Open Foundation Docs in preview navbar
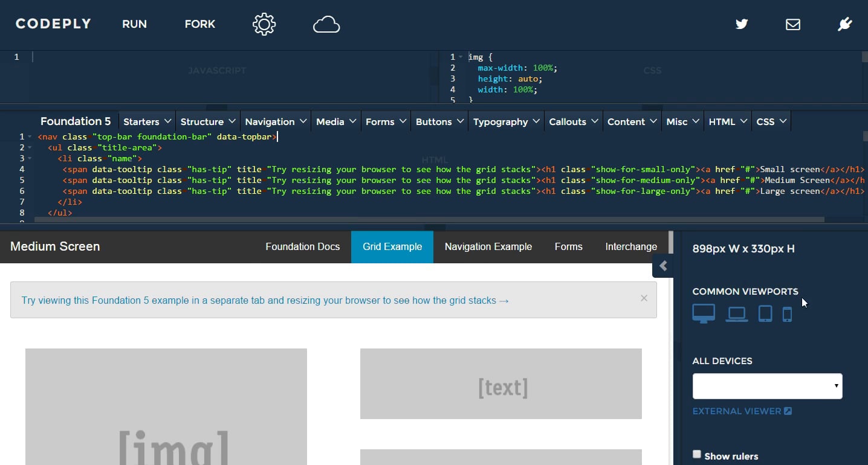 [x=303, y=246]
